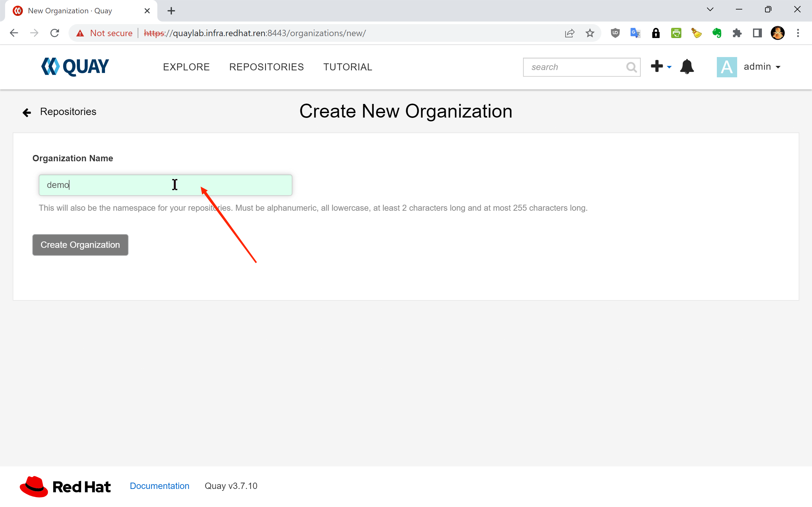
Task: Open a new browser tab
Action: tap(171, 11)
